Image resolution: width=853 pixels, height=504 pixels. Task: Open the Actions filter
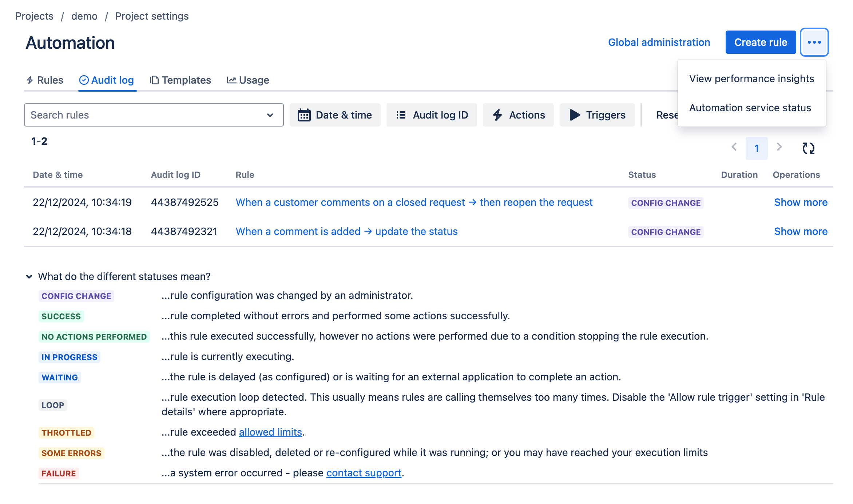[518, 115]
